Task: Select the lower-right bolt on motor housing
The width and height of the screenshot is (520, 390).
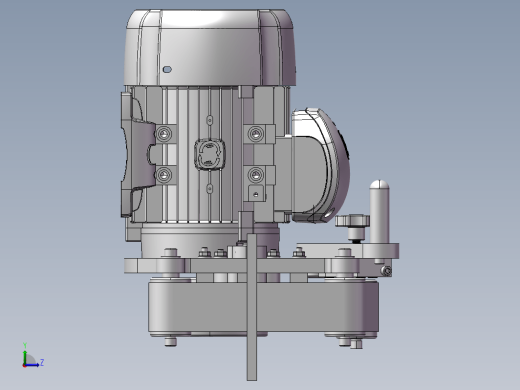Action: coord(256,175)
